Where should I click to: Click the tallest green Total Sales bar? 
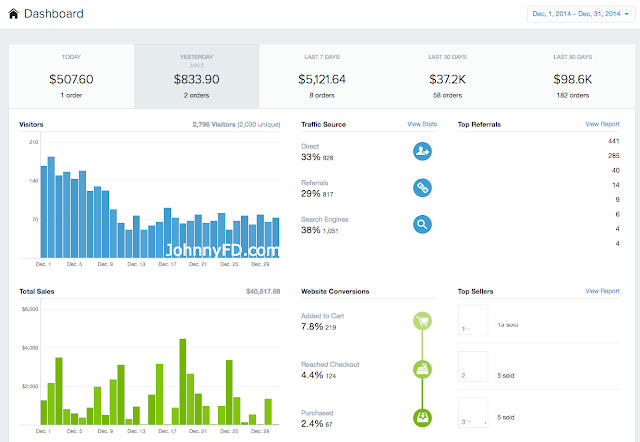183,382
